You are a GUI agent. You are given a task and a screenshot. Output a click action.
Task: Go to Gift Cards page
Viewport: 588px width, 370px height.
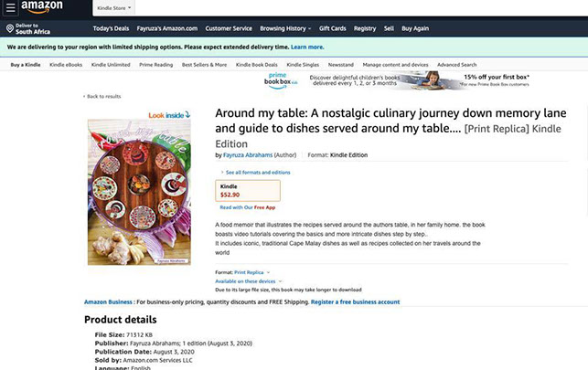tap(331, 28)
